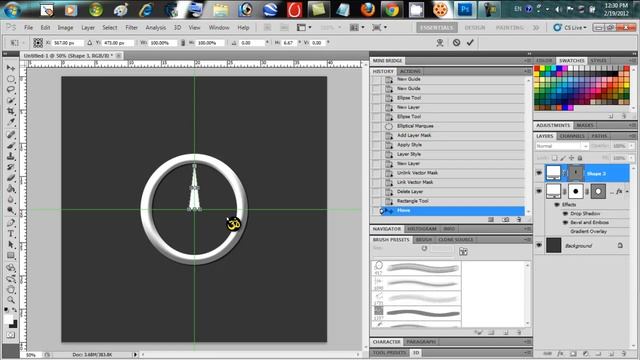Delete layer using the trash icon

[624, 353]
